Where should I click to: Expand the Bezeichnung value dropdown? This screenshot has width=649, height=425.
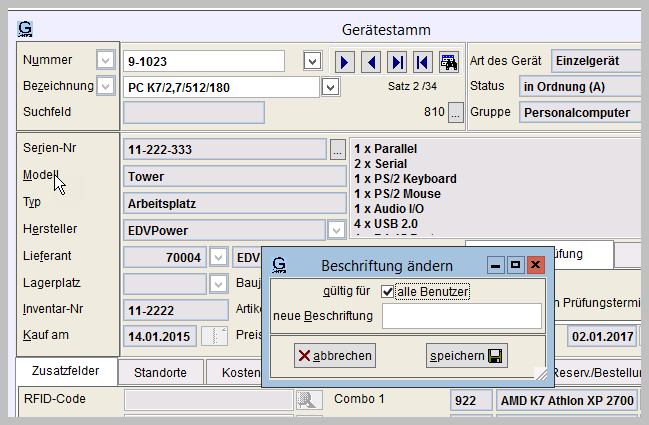[x=331, y=87]
